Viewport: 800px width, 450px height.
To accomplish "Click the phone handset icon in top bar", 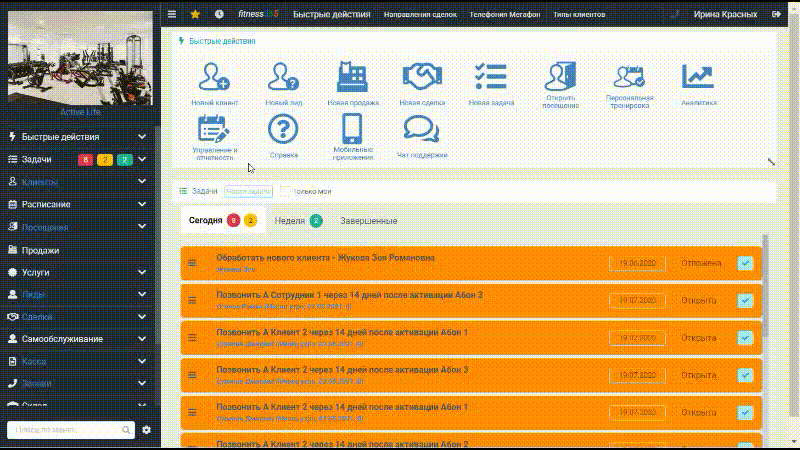I will coord(674,14).
